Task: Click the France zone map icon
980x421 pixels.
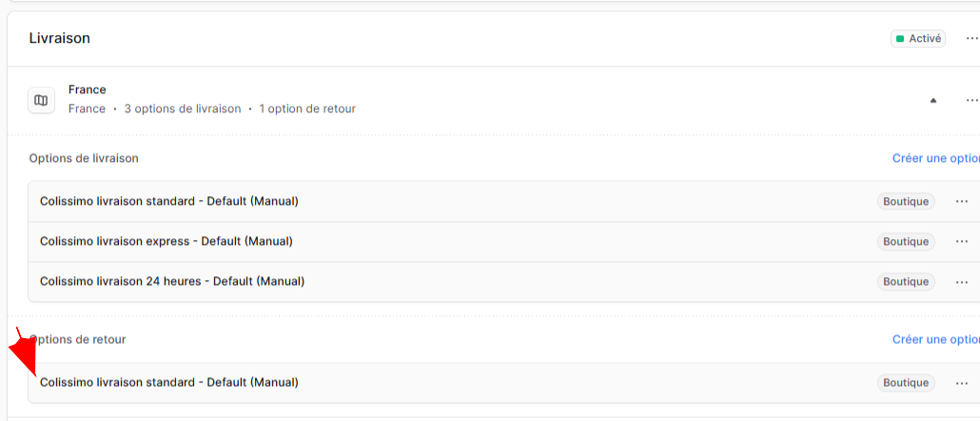Action: coord(41,100)
